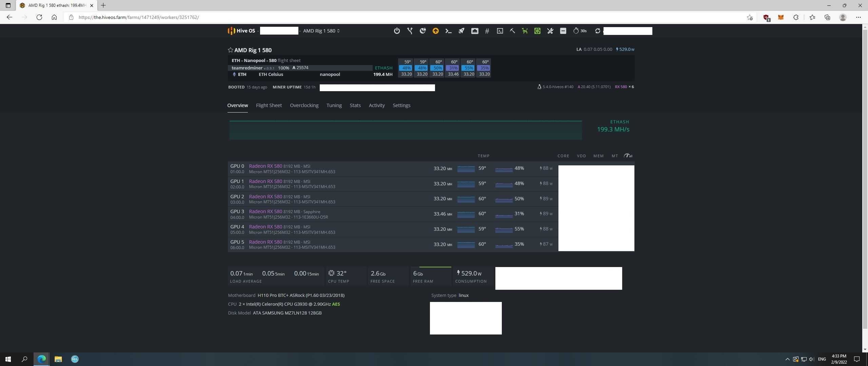Click the browser back arrow
This screenshot has height=366, width=868.
[9, 17]
